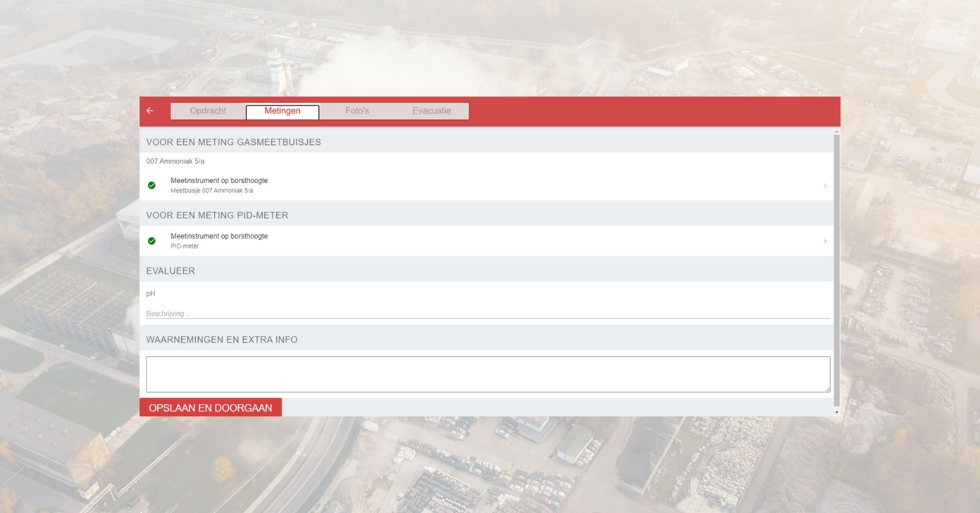Screen dimensions: 980x513
Task: Click the Waarnemingen en extra info header
Action: (222, 340)
